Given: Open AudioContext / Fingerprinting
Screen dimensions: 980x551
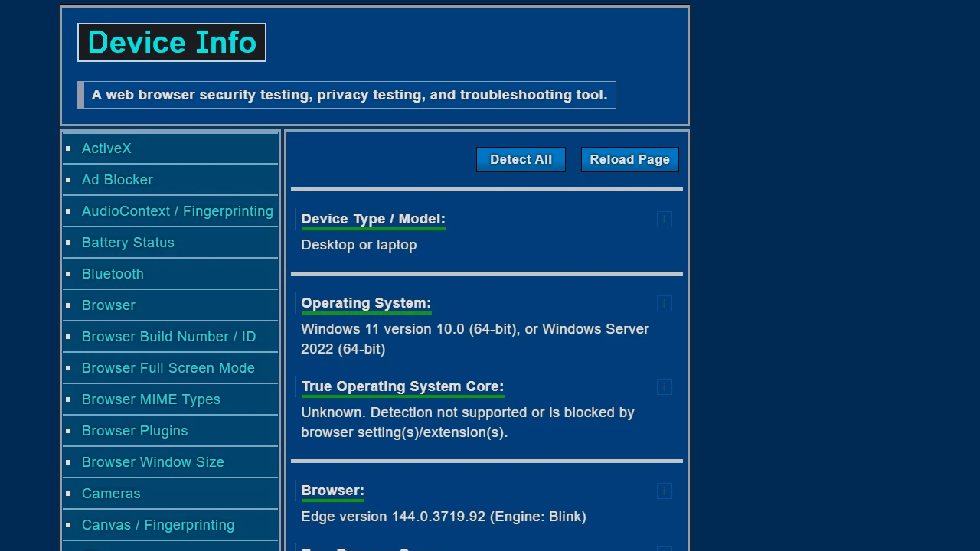Looking at the screenshot, I should click(x=178, y=211).
